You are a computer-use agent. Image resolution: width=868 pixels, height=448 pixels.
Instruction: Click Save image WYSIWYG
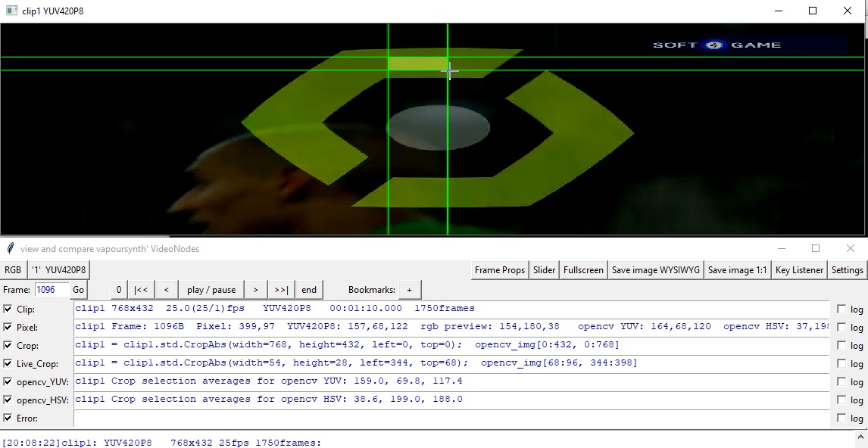point(655,270)
